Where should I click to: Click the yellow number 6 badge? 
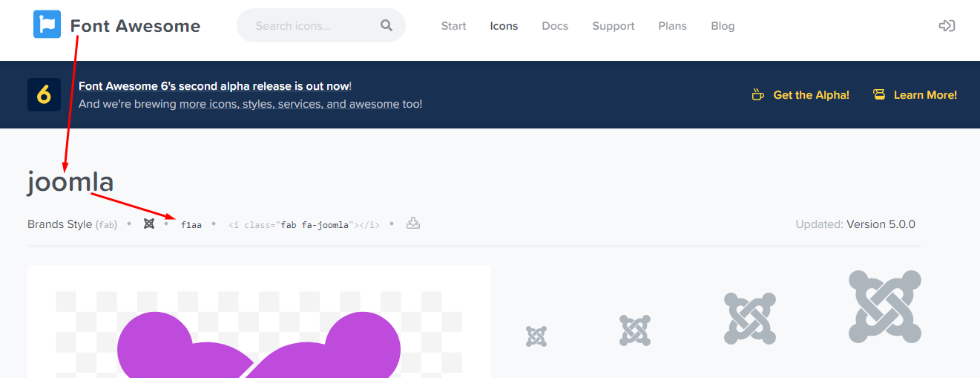pyautogui.click(x=44, y=95)
